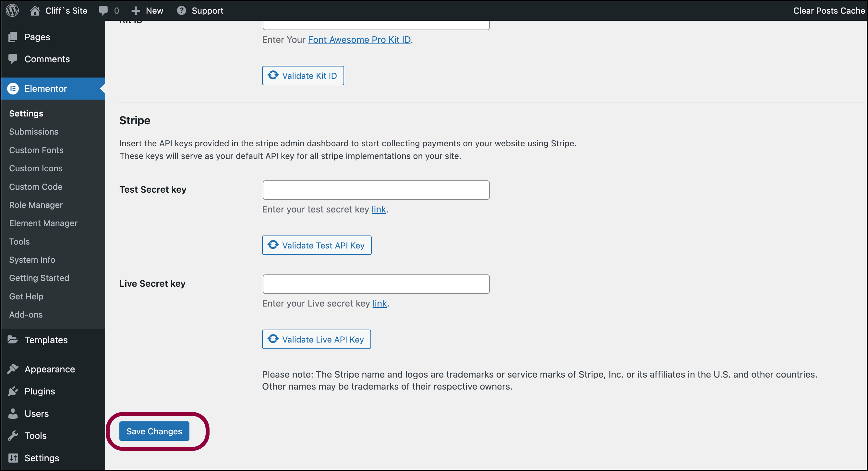
Task: Click the Validate Live API Key button
Action: pos(316,339)
